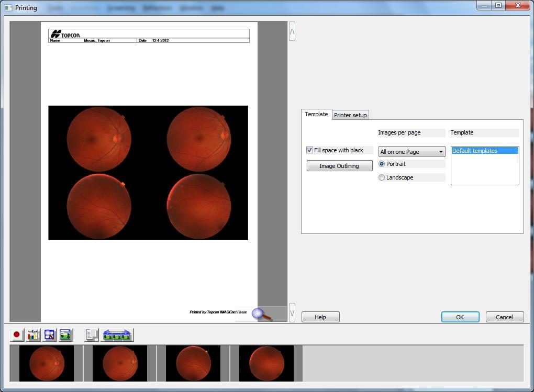Open the All on one Page dropdown
Screen dimensions: 534x392
tap(411, 152)
